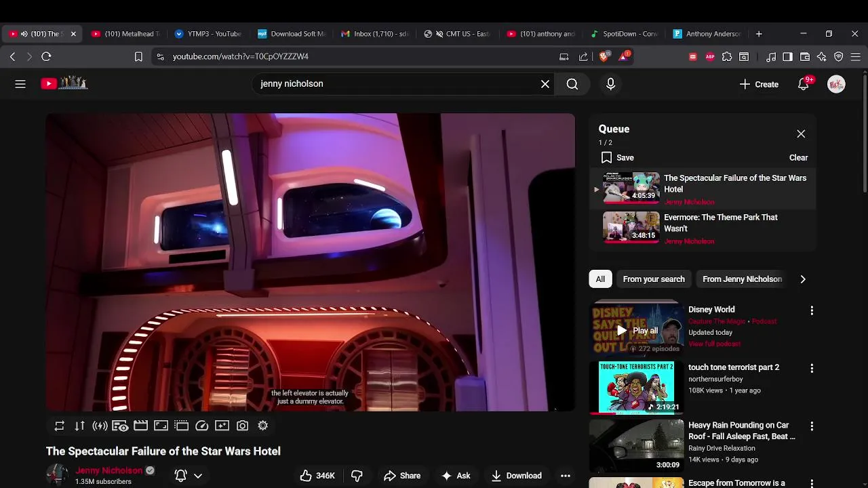Screen dimensions: 868x488
Task: Start voice search with the microphone
Action: point(610,84)
